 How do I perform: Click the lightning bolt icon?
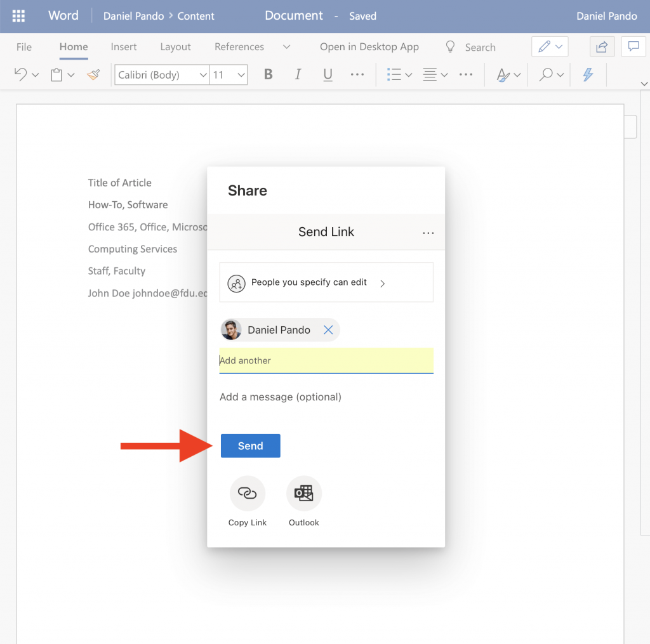tap(588, 75)
